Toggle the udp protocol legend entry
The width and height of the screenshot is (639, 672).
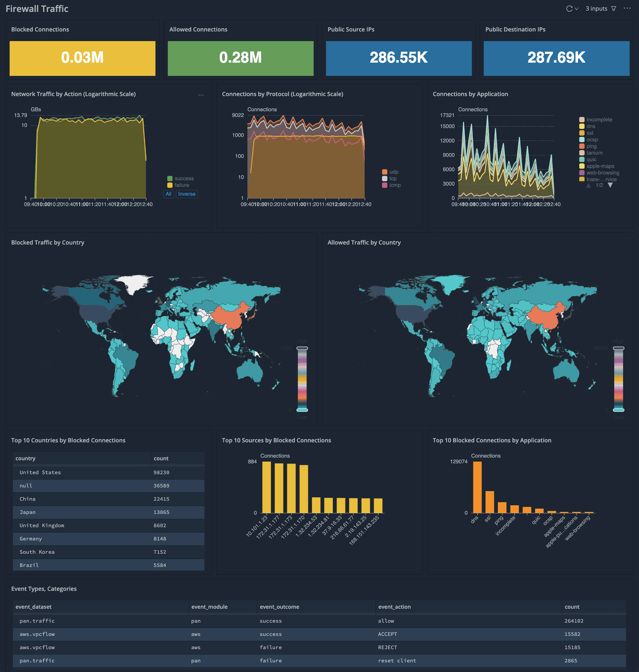[390, 172]
